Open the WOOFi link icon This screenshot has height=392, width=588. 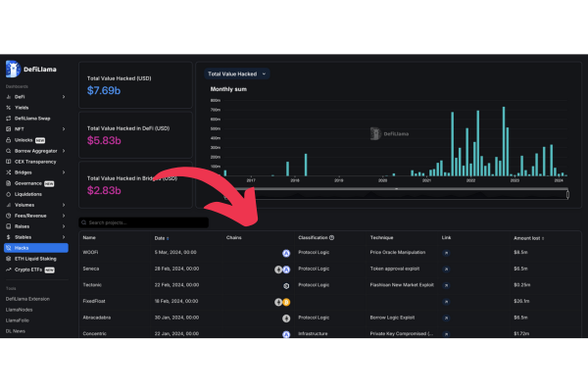click(x=447, y=252)
